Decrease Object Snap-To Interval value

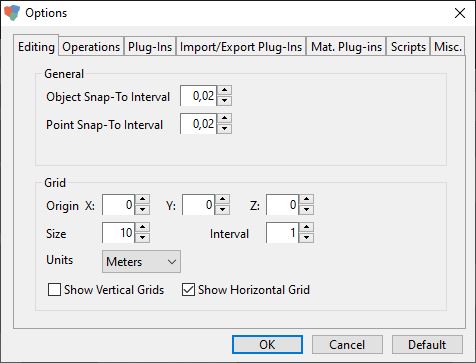225,100
